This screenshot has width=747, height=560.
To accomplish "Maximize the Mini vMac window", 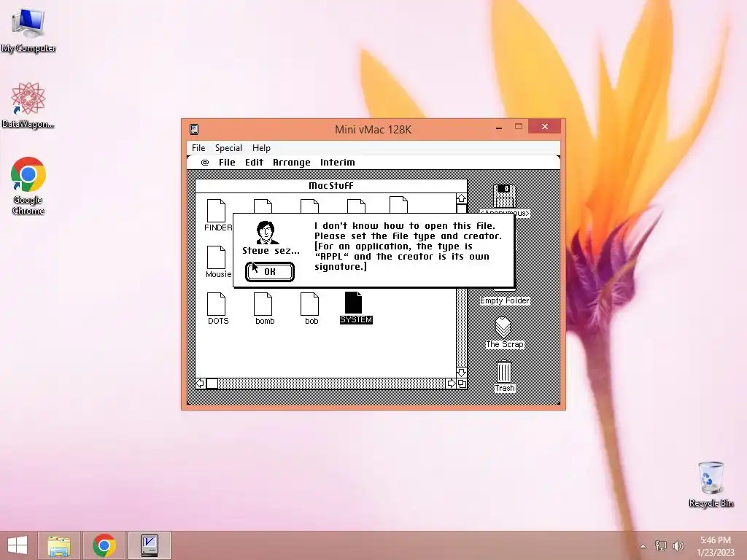I will (519, 127).
